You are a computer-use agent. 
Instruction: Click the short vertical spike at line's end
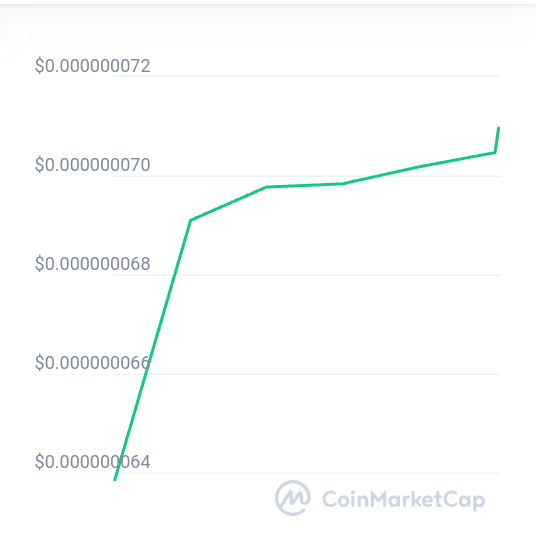click(x=497, y=140)
